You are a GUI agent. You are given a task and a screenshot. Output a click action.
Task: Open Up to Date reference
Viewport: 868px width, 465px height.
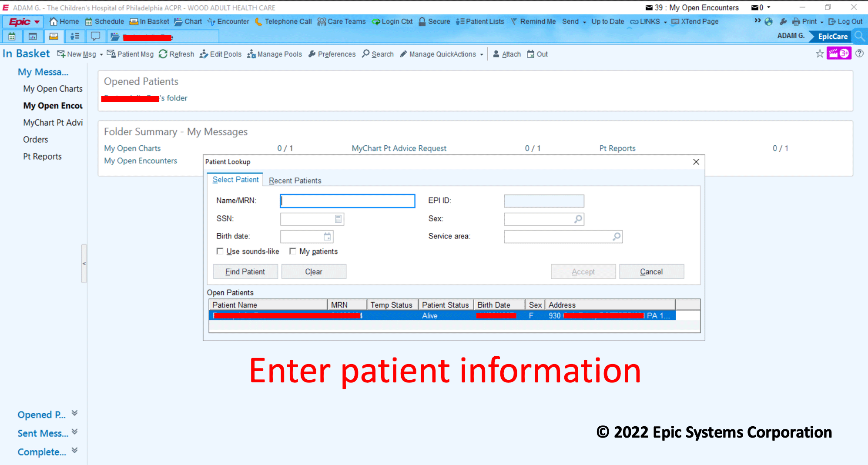(607, 22)
